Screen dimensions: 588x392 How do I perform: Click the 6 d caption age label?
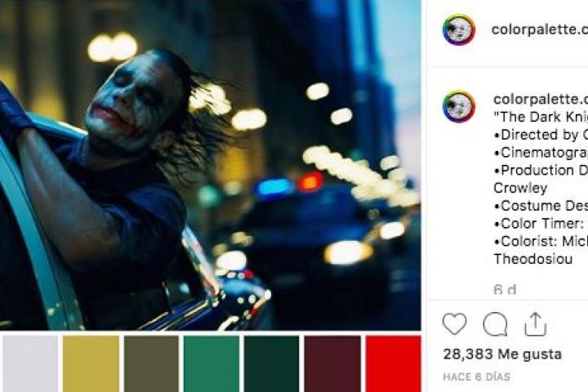506,290
